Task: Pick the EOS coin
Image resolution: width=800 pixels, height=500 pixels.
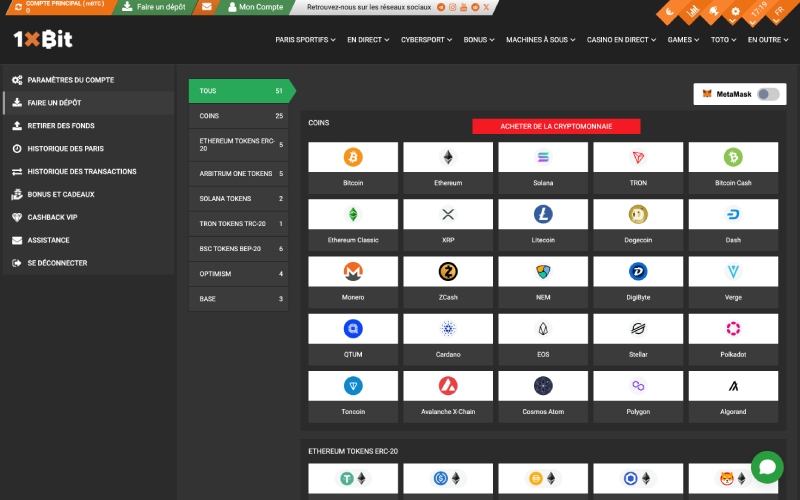Action: (x=543, y=339)
